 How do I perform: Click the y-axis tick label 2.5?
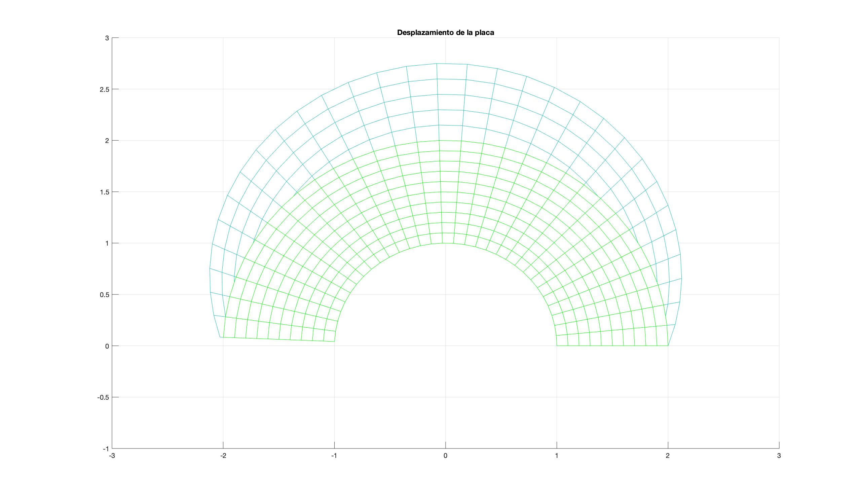pyautogui.click(x=104, y=89)
